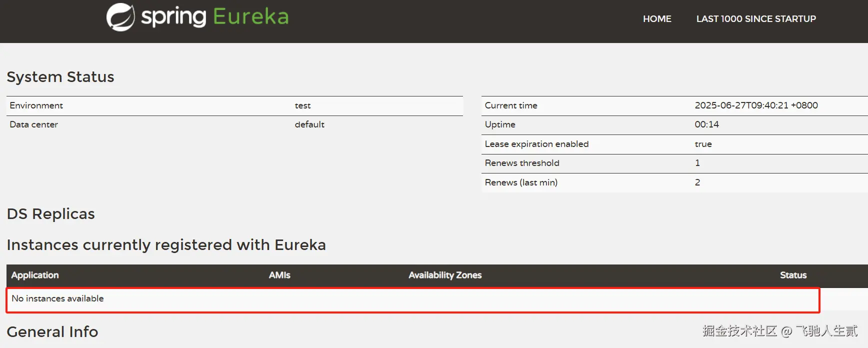868x348 pixels.
Task: Select 'Instances currently registered with Eureka' heading
Action: tap(166, 245)
